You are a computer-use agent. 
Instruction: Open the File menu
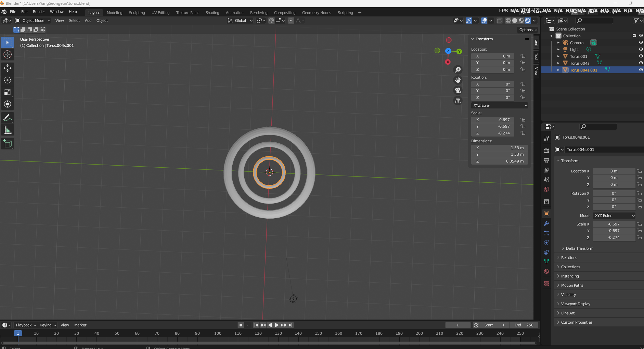[13, 12]
